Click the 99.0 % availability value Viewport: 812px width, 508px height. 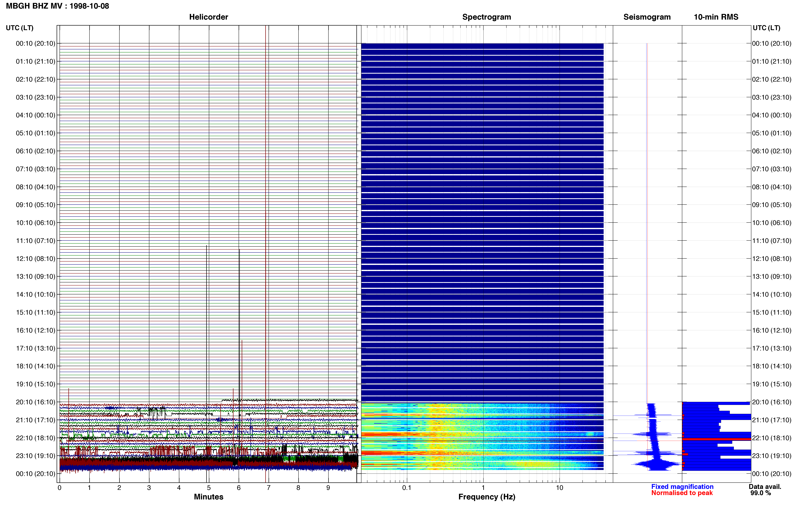point(761,493)
